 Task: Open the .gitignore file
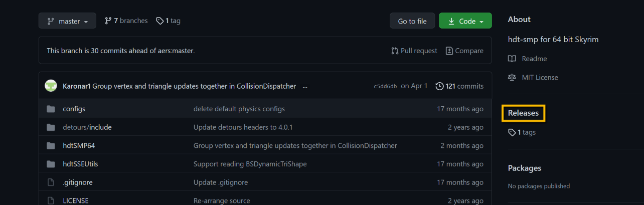point(78,182)
